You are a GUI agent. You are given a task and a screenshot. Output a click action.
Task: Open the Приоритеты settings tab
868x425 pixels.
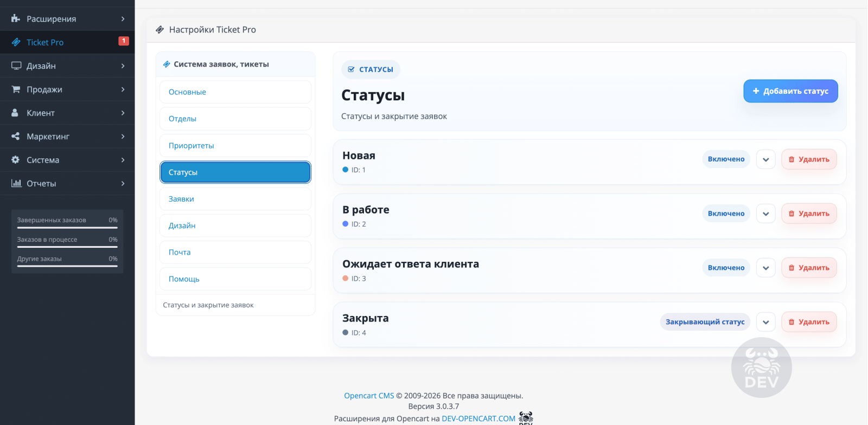click(235, 145)
